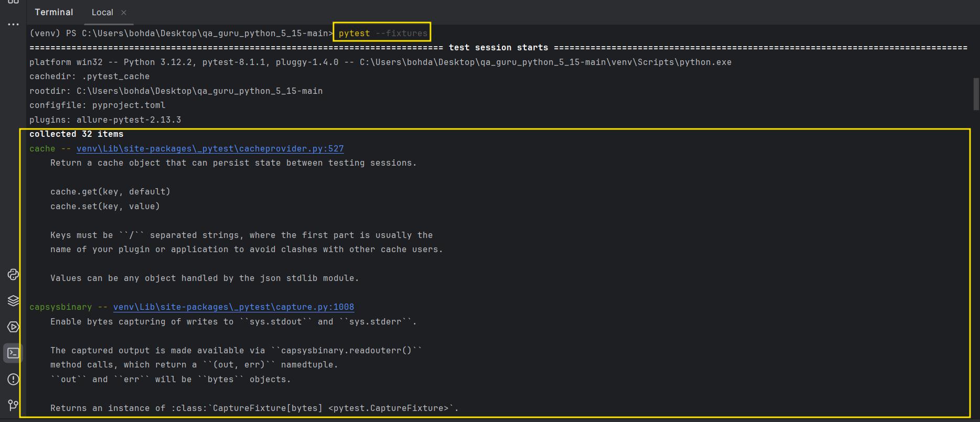The image size is (980, 422).
Task: Click the 'cache.set(key, value)' line
Action: tap(105, 206)
